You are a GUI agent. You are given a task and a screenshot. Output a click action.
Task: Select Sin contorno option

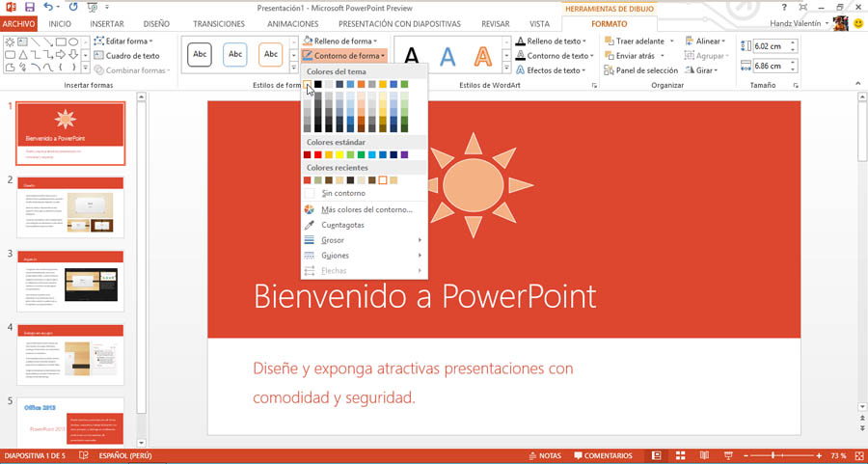click(342, 193)
